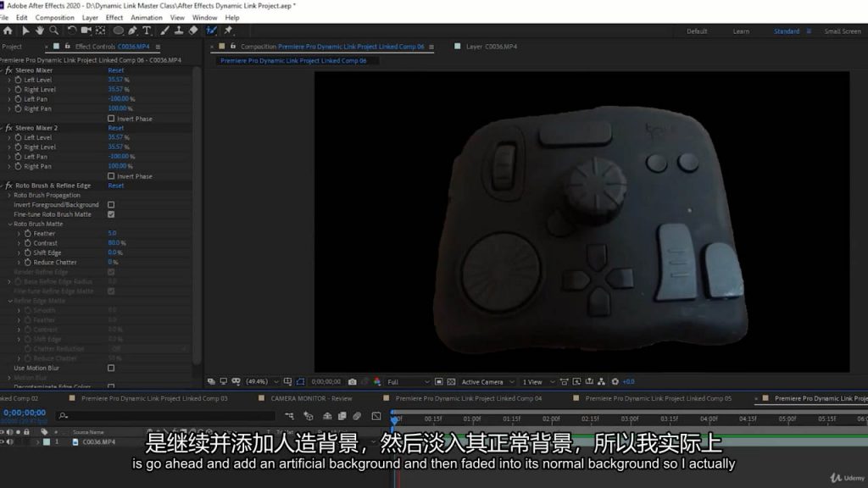Enable the Draft 3D timeline icon

pyautogui.click(x=309, y=416)
